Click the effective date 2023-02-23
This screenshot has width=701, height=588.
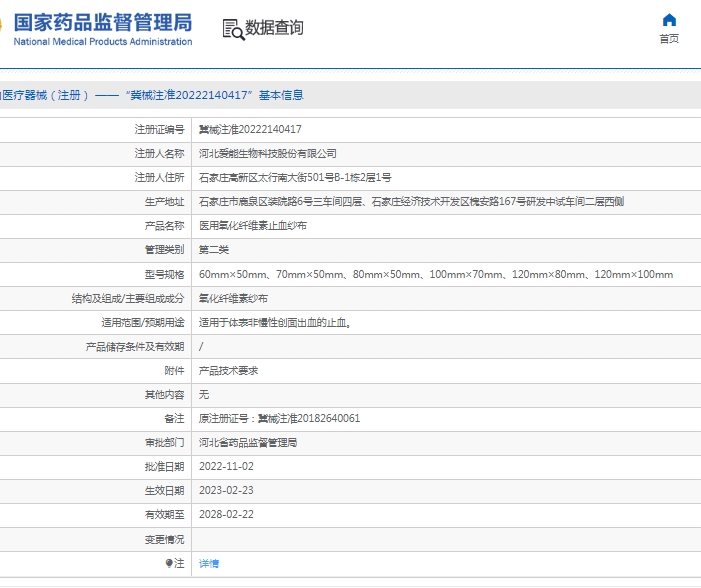[x=226, y=491]
